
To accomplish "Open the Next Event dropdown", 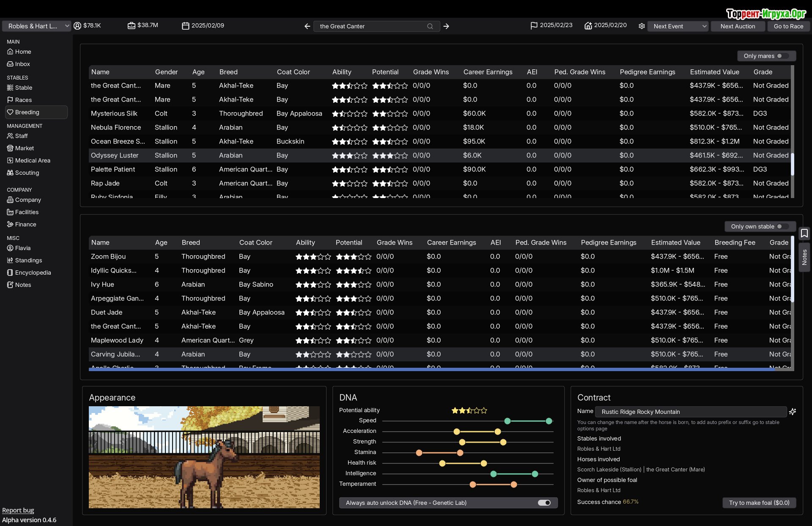I will tap(678, 26).
